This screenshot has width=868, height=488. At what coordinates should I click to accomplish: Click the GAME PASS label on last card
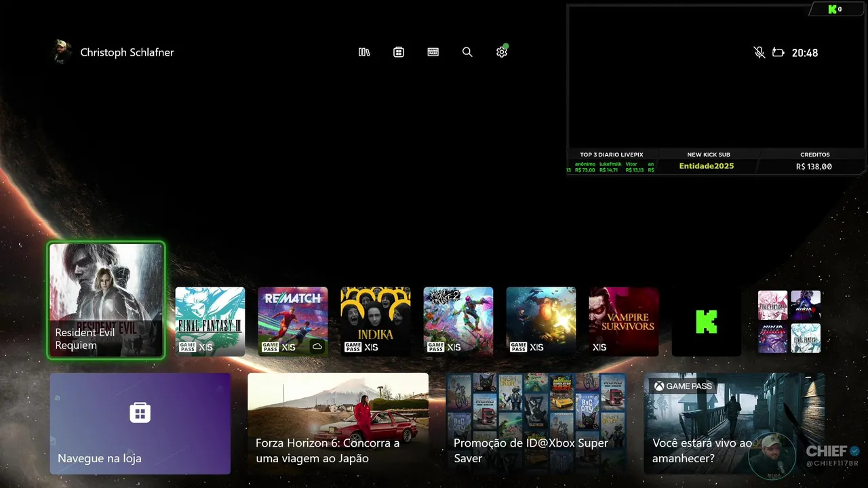[x=683, y=386]
